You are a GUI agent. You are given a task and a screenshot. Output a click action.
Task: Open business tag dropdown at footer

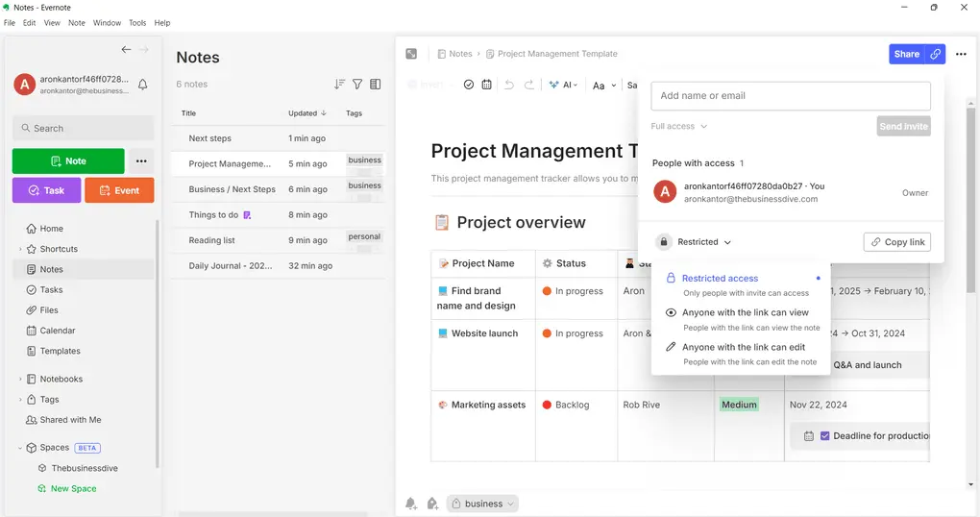[482, 504]
